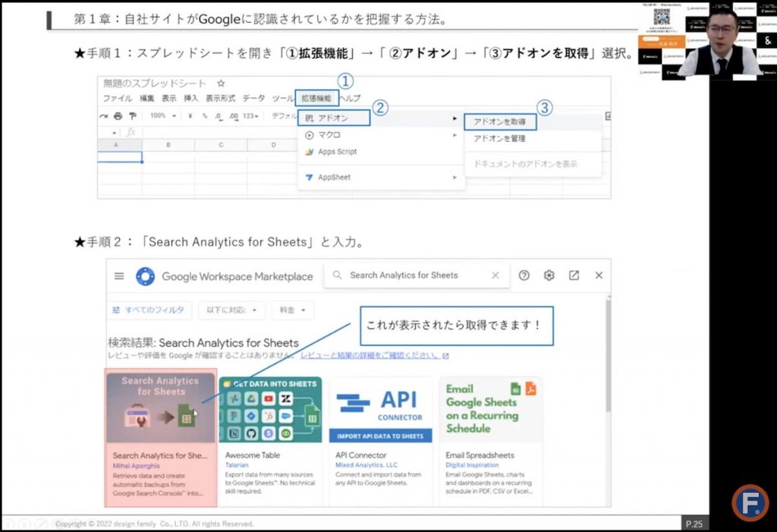777x532 pixels.
Task: Decrease decimal places icon
Action: tap(219, 116)
